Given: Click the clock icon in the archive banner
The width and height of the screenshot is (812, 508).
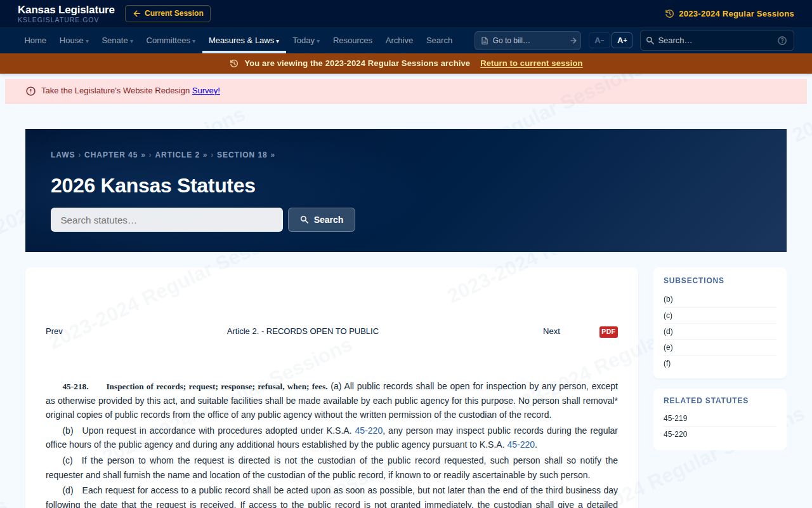Looking at the screenshot, I should point(234,63).
